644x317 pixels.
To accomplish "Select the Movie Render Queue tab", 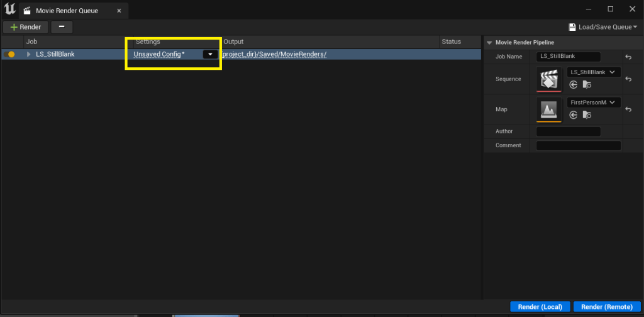I will point(66,11).
